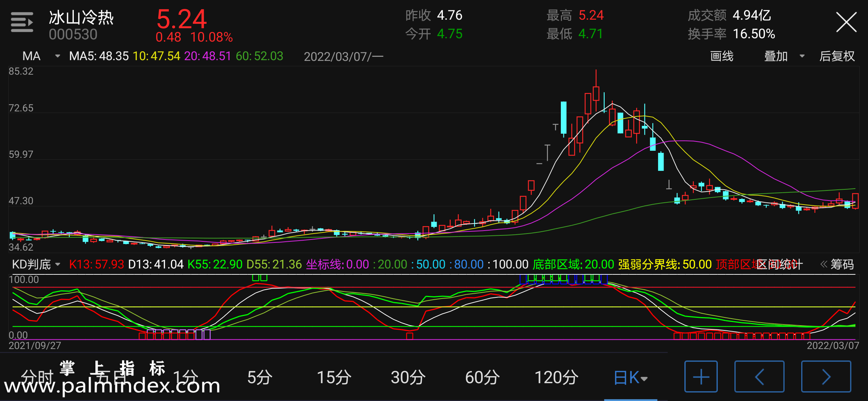Click the MA 10: 47.54 yellow label

(157, 56)
